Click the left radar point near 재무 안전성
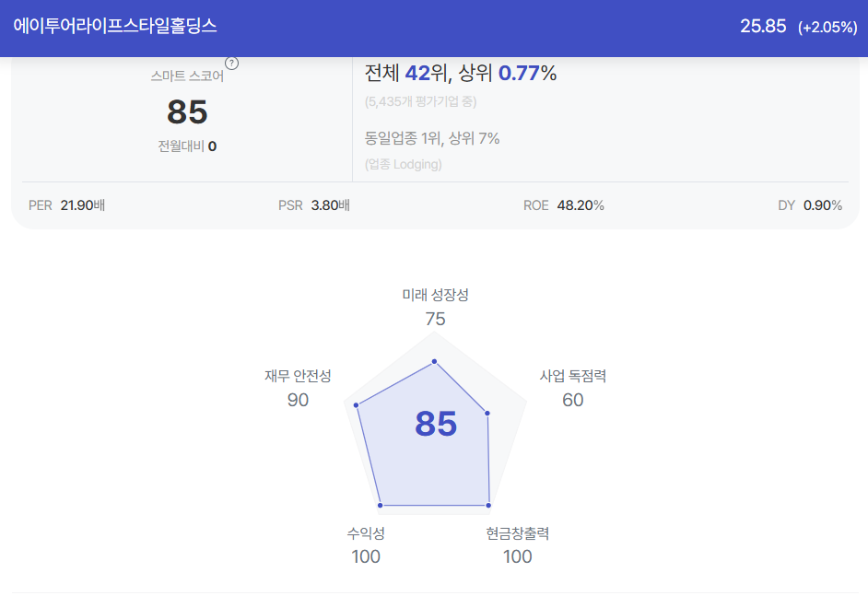 coord(356,405)
